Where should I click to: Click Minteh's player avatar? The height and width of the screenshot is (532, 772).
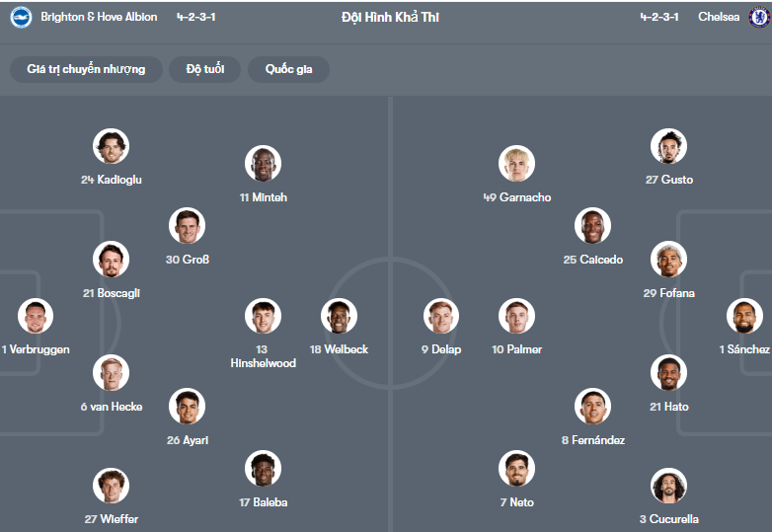pos(263,164)
